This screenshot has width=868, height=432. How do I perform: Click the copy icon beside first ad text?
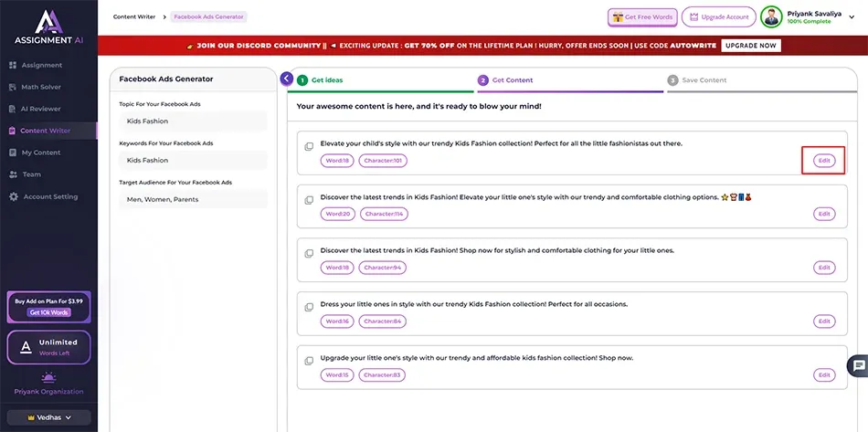[309, 146]
